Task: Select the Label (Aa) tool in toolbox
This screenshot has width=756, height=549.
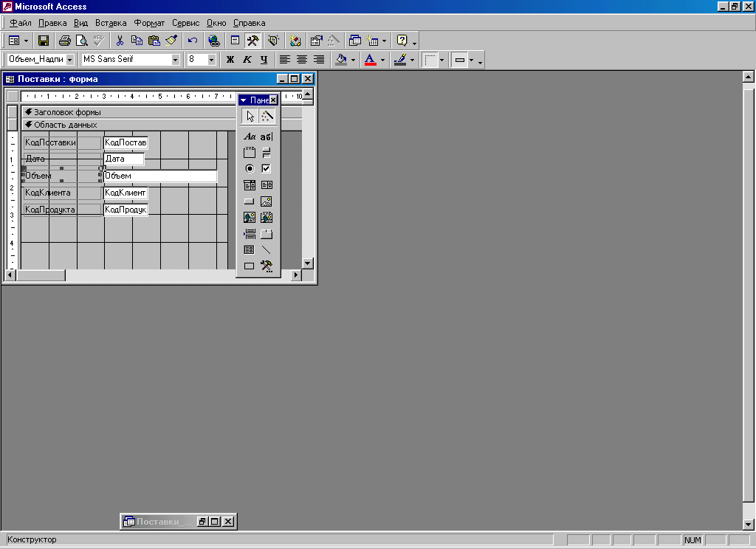Action: click(250, 137)
